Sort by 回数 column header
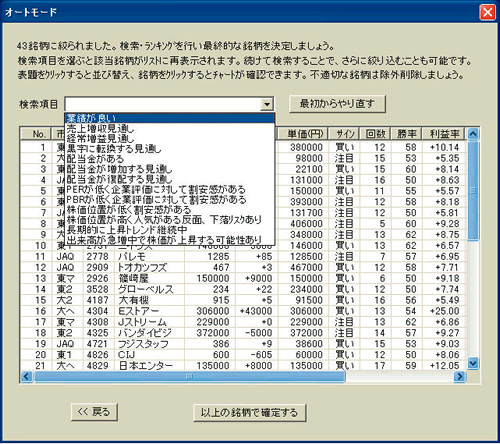The width and height of the screenshot is (500, 444). pyautogui.click(x=376, y=134)
